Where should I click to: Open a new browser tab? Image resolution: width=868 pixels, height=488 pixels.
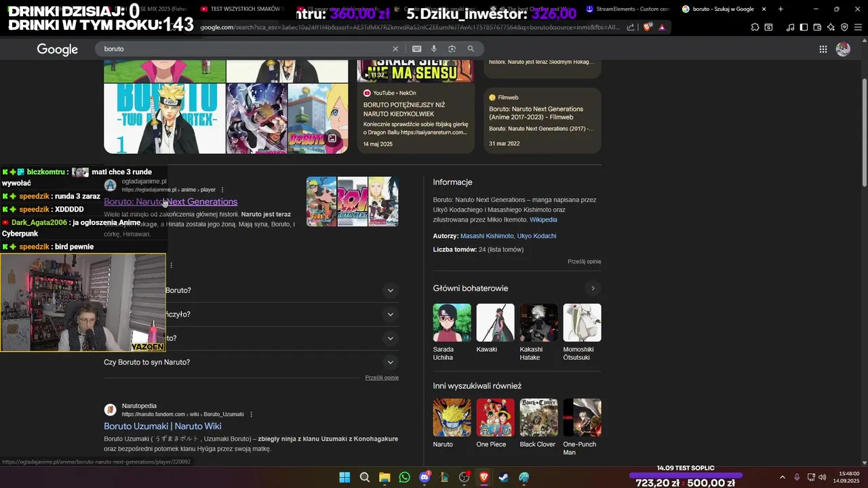(781, 9)
